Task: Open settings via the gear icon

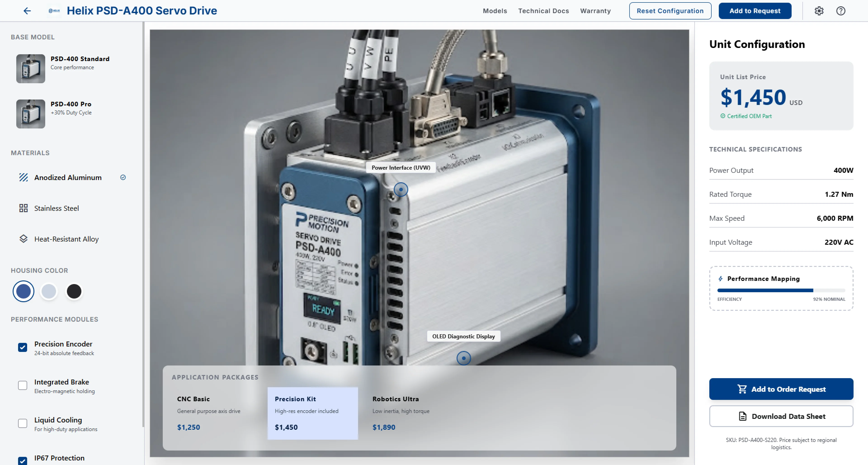Action: click(819, 11)
